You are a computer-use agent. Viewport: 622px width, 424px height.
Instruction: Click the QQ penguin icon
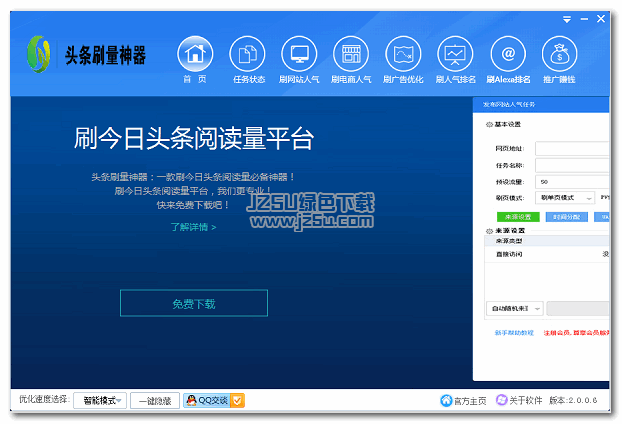tap(191, 400)
